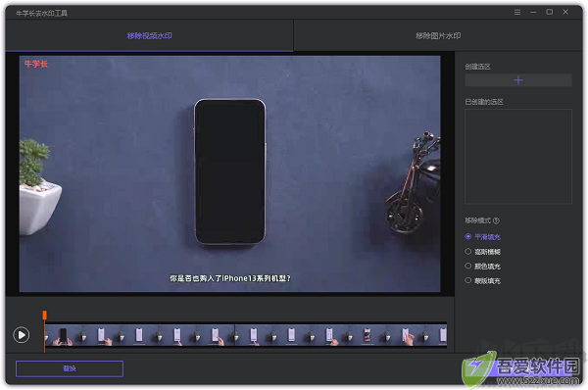
Task: Click inside the empty 已创建的选区 list
Action: click(518, 157)
